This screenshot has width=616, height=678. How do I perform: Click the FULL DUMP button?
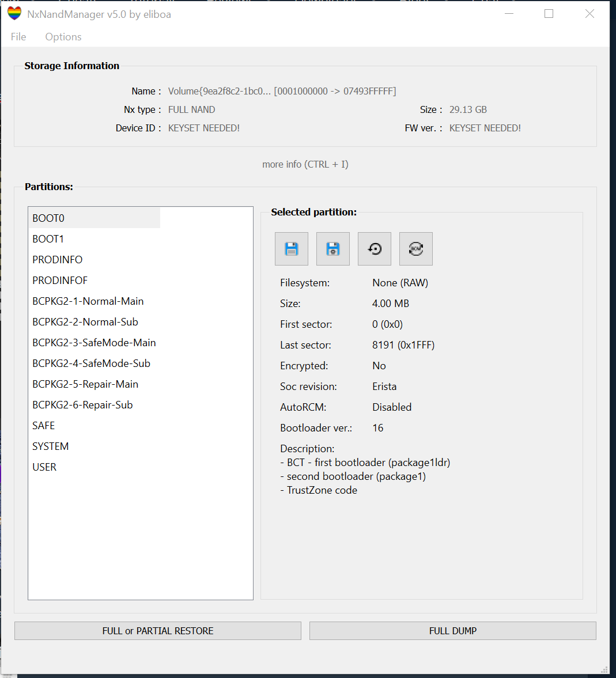click(453, 631)
